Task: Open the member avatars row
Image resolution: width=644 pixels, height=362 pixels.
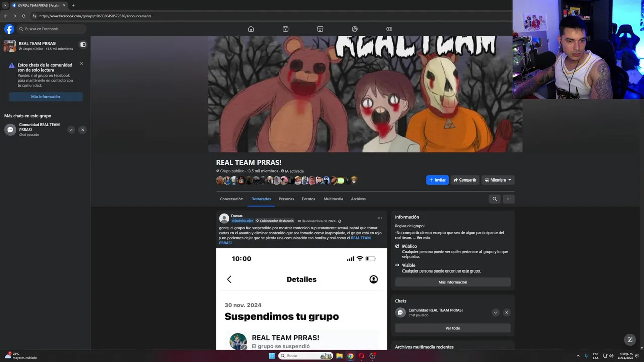Action: pyautogui.click(x=287, y=180)
